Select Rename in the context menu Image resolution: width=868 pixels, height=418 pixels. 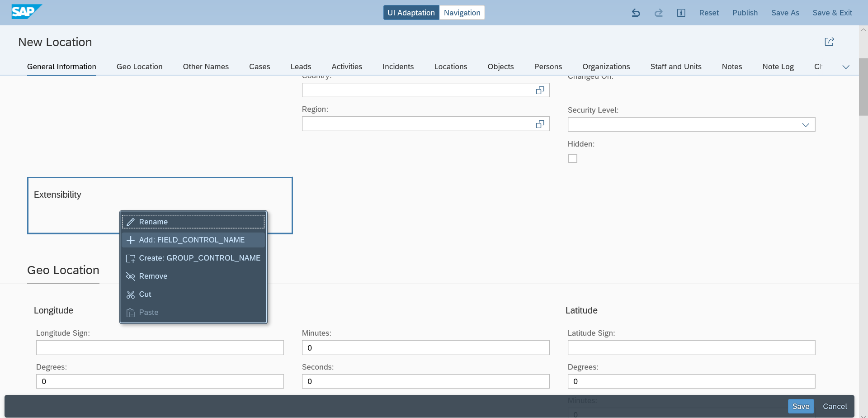point(153,222)
